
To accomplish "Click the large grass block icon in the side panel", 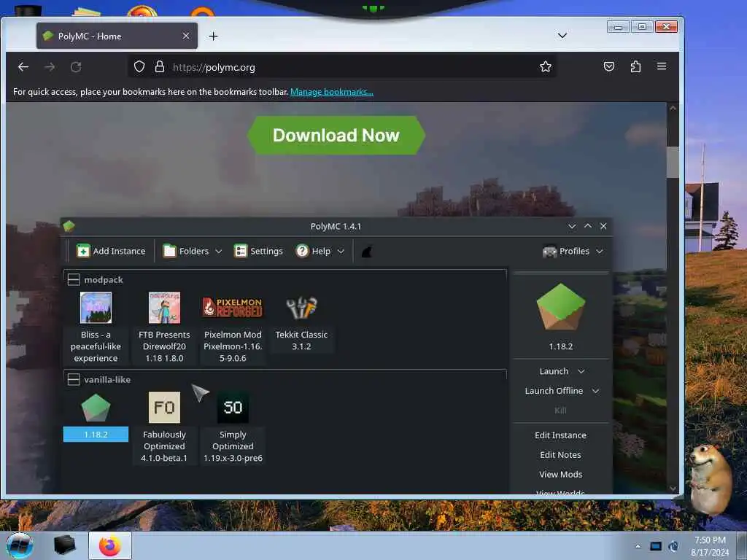I will (x=561, y=307).
